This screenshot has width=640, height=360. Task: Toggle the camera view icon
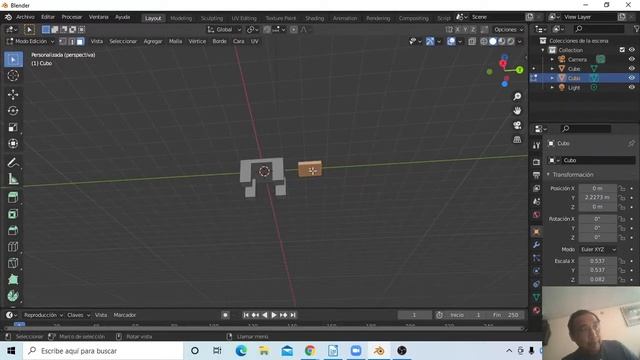pos(517,125)
